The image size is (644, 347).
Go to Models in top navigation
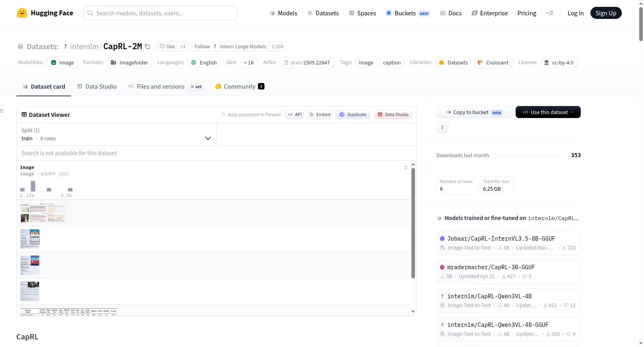point(283,13)
